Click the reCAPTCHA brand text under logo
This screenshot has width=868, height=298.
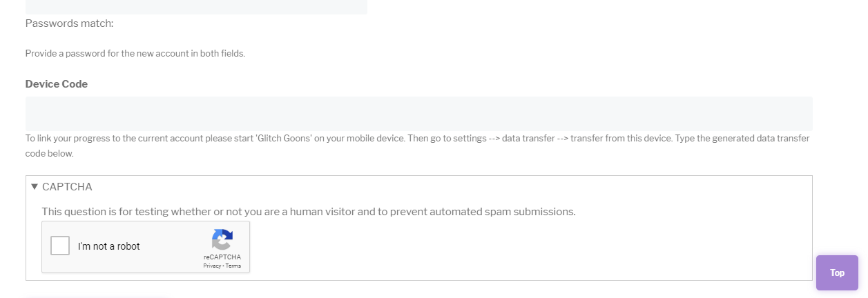pyautogui.click(x=222, y=257)
